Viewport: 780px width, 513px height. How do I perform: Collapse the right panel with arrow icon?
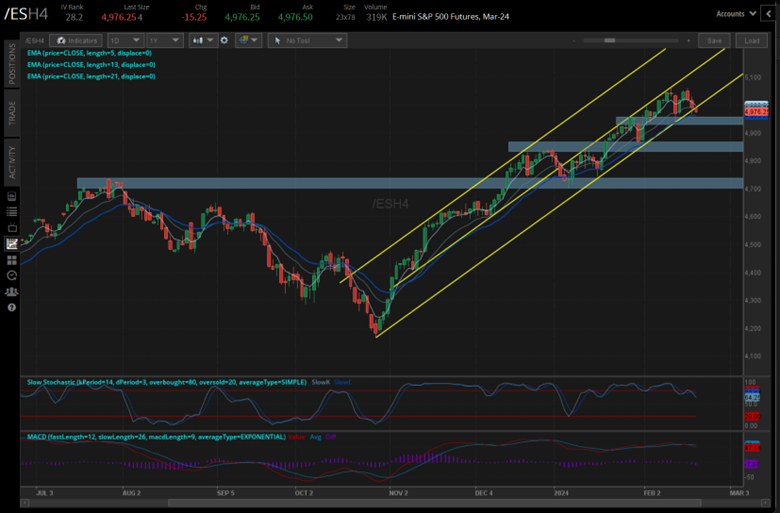tap(770, 14)
